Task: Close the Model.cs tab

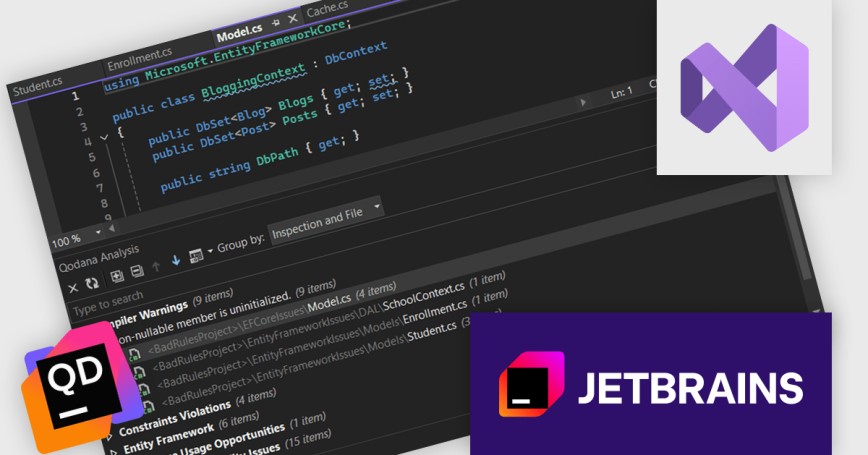Action: 293,19
